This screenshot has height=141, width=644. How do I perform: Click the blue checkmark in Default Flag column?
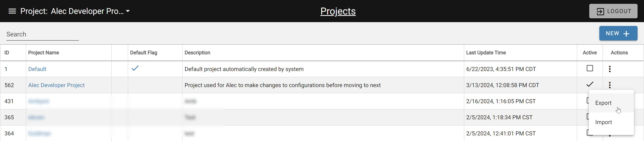[135, 68]
